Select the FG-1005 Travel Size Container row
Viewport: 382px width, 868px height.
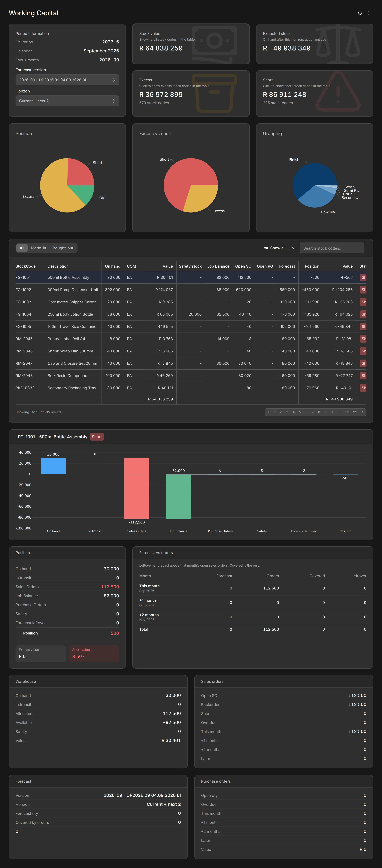191,327
